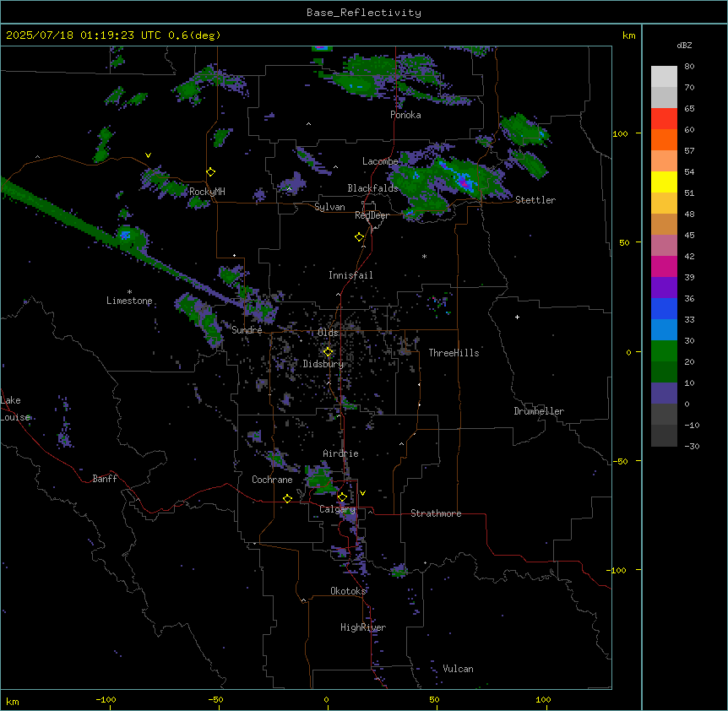Pick the magenta 39-42 dBZ legend swatch
The width and height of the screenshot is (728, 711).
[664, 267]
